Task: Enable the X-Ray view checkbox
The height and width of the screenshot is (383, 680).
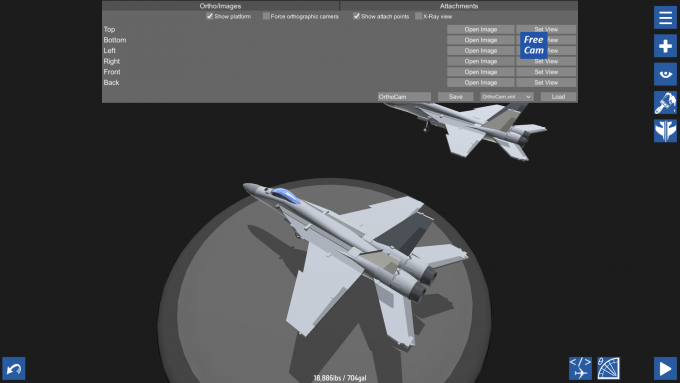Action: 418,16
